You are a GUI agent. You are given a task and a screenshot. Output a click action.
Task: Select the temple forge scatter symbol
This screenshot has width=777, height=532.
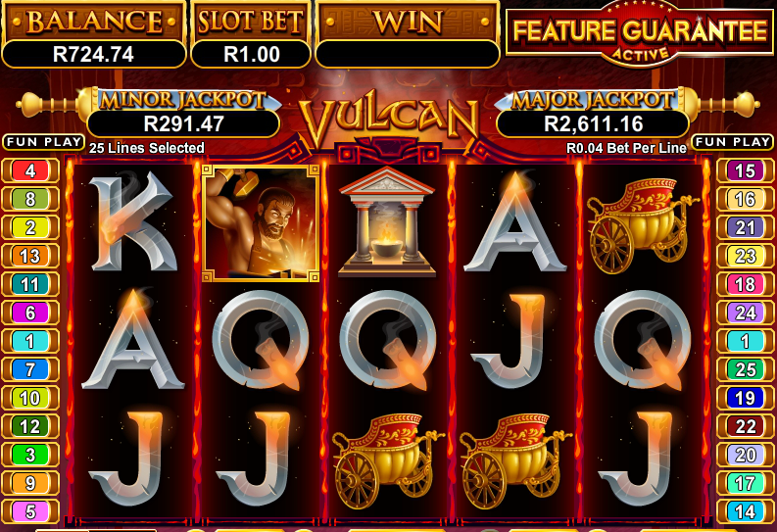[x=386, y=221]
